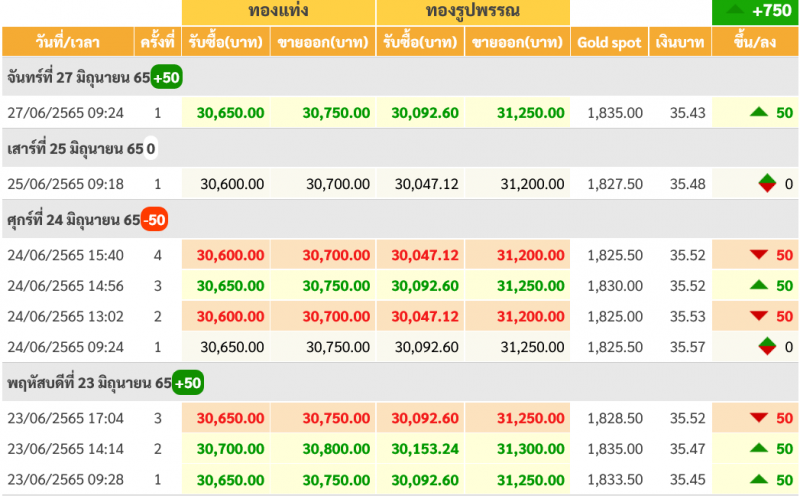Click baht rate 35.43
Viewport: 800px width, 496px height.
[x=688, y=113]
